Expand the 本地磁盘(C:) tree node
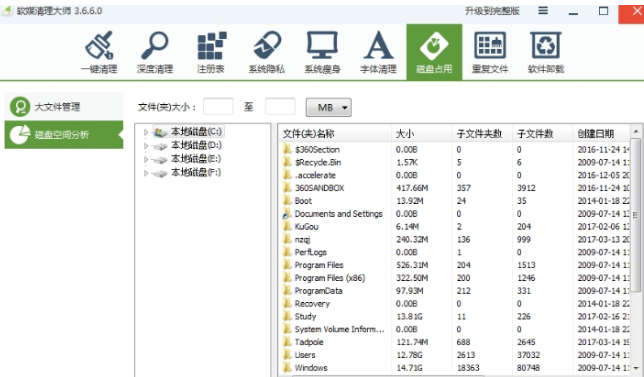The width and height of the screenshot is (644, 377). point(145,132)
